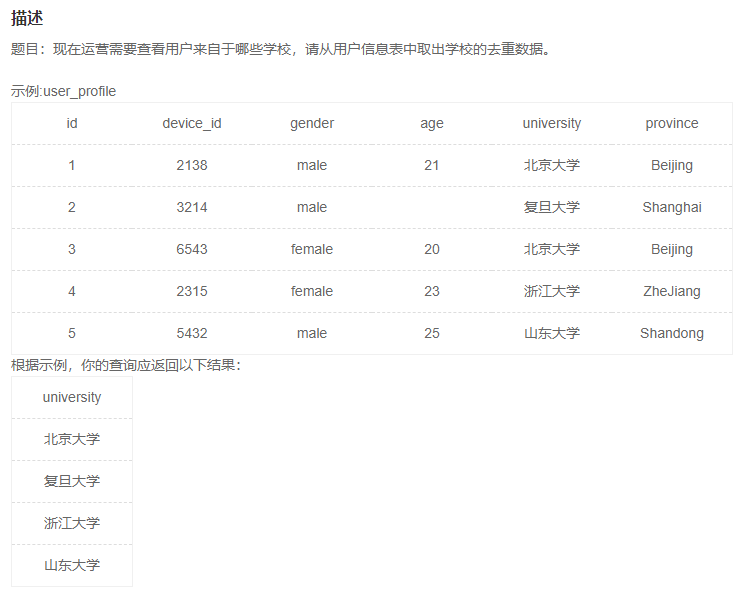Click the age column header
The image size is (734, 594).
point(432,124)
